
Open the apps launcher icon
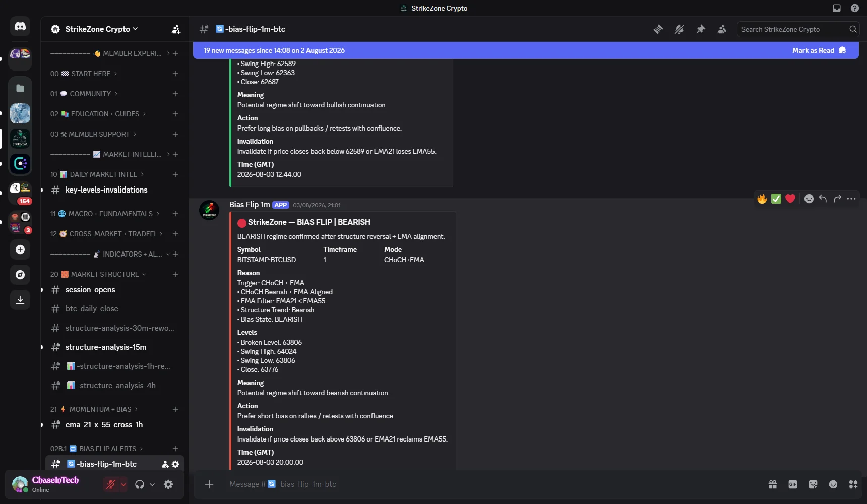click(853, 484)
